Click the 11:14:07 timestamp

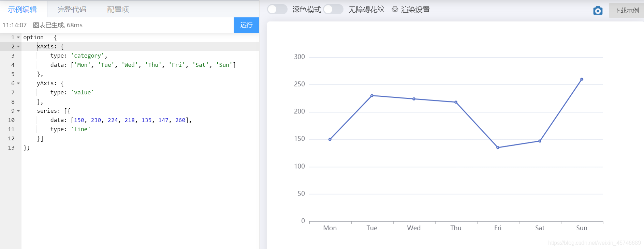point(15,25)
